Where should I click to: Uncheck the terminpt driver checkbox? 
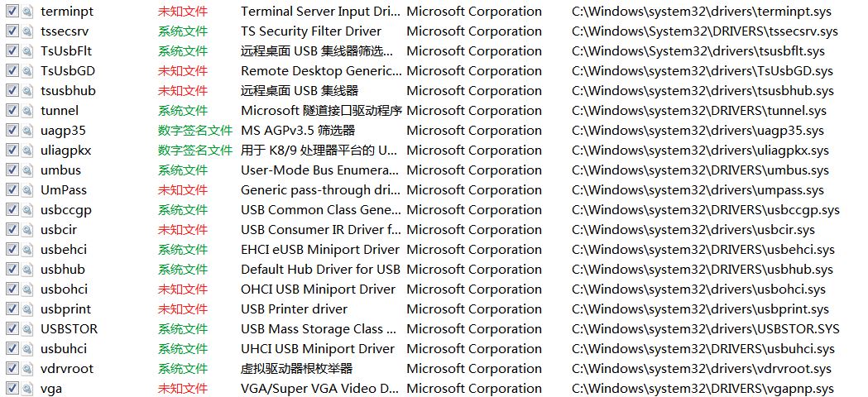pos(12,11)
